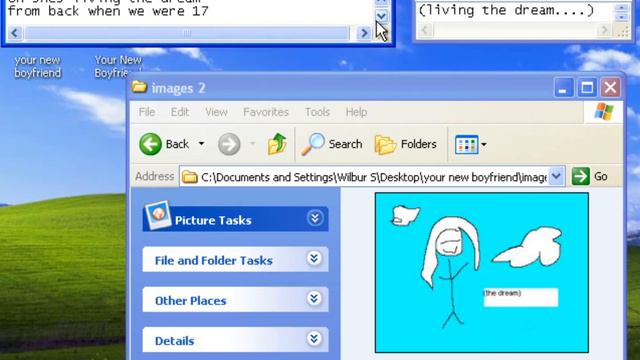Open the File menu
Image resolution: width=640 pixels, height=360 pixels.
point(147,112)
